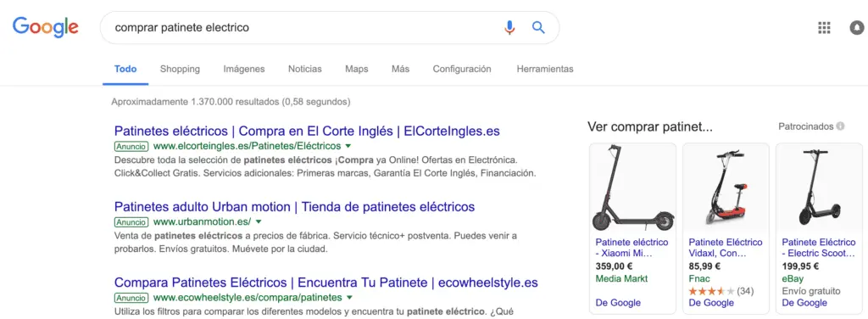Open Herramientas options

[x=545, y=70]
